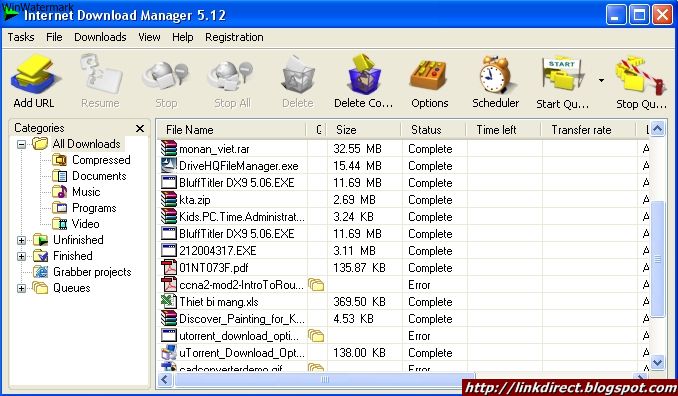Close the Categories panel
The image size is (678, 396).
pos(140,128)
